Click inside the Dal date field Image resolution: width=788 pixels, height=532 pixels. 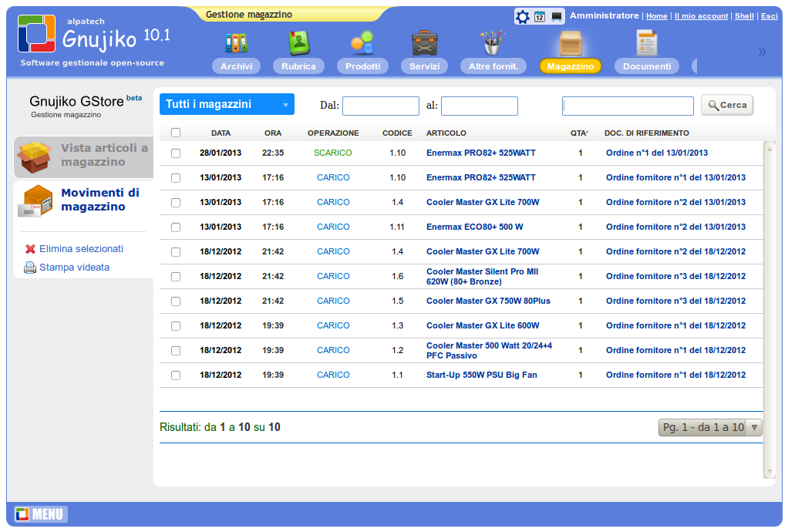tap(381, 106)
